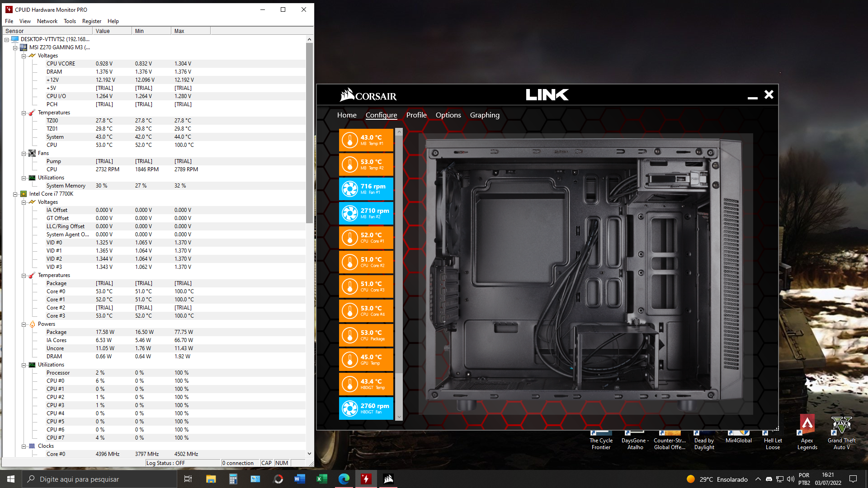Open the Network menu in Hardware Monitor
The width and height of the screenshot is (868, 488).
point(47,21)
